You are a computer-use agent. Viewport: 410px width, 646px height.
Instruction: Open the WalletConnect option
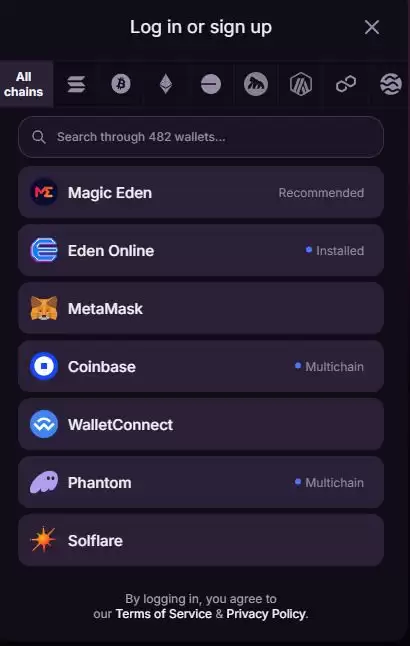201,424
